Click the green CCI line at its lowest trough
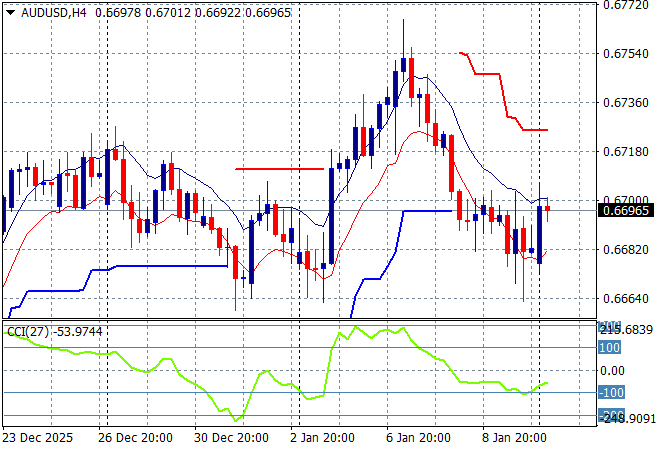 click(x=238, y=419)
